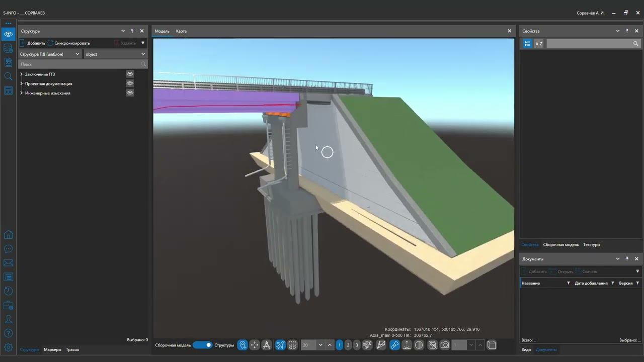Click the 3D cube view icon
This screenshot has height=362, width=644.
[492, 345]
